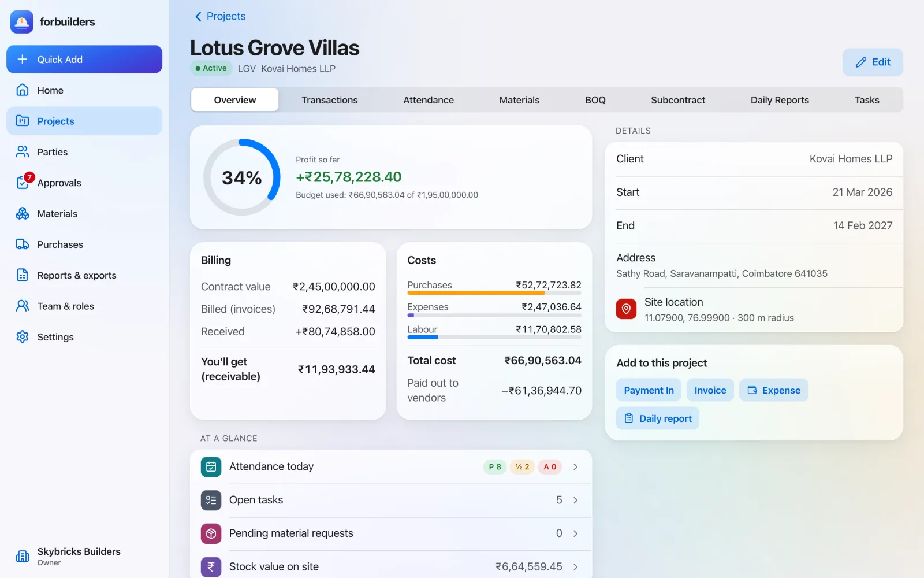Click the Skybricks Builders Owner account
Viewport: 924px width, 578px height.
click(x=84, y=557)
